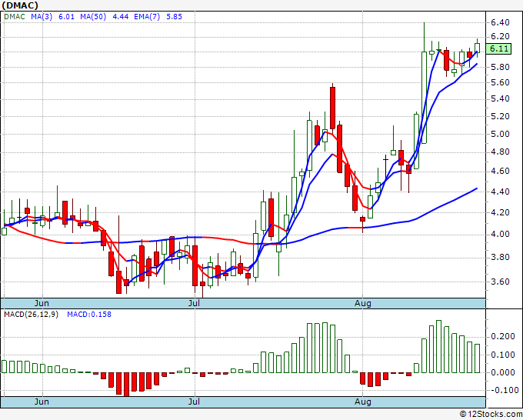Image resolution: width=523 pixels, height=420 pixels.
Task: Click the last green candle near 6.11
Action: [x=478, y=48]
